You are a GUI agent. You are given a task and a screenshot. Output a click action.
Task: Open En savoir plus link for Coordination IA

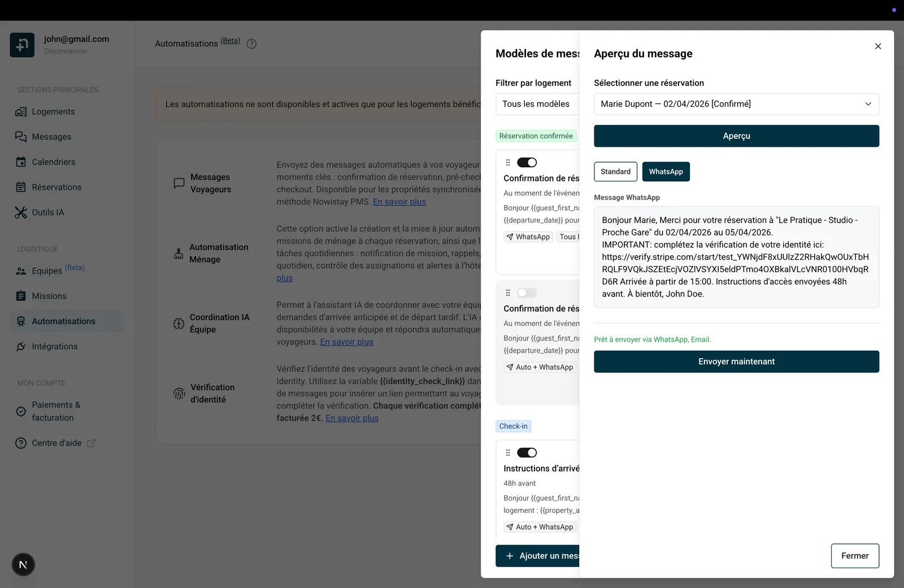click(346, 342)
